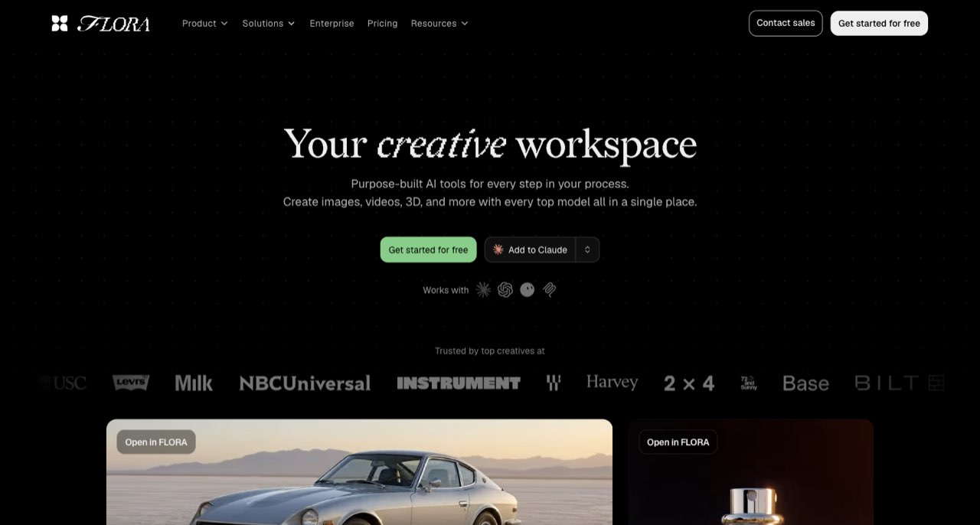Click the USC logo
Viewport: 980px width, 525px height.
coord(63,383)
